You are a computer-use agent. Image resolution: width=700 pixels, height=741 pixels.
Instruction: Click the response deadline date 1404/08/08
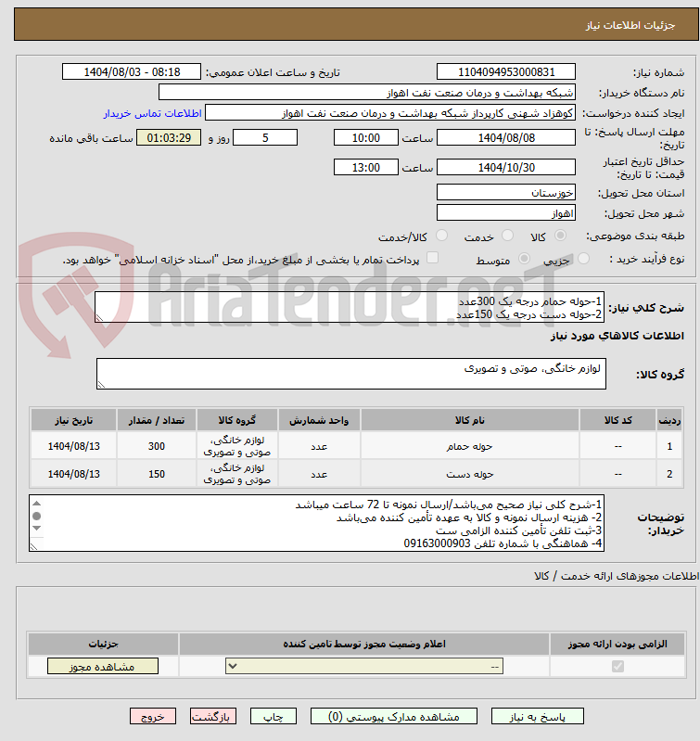click(x=506, y=137)
